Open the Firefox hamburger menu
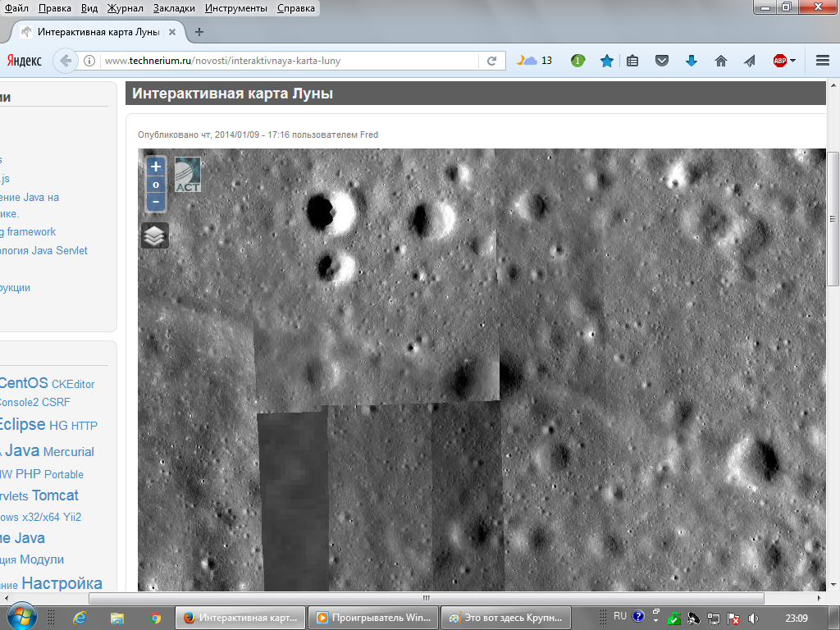840x630 pixels. pos(823,61)
